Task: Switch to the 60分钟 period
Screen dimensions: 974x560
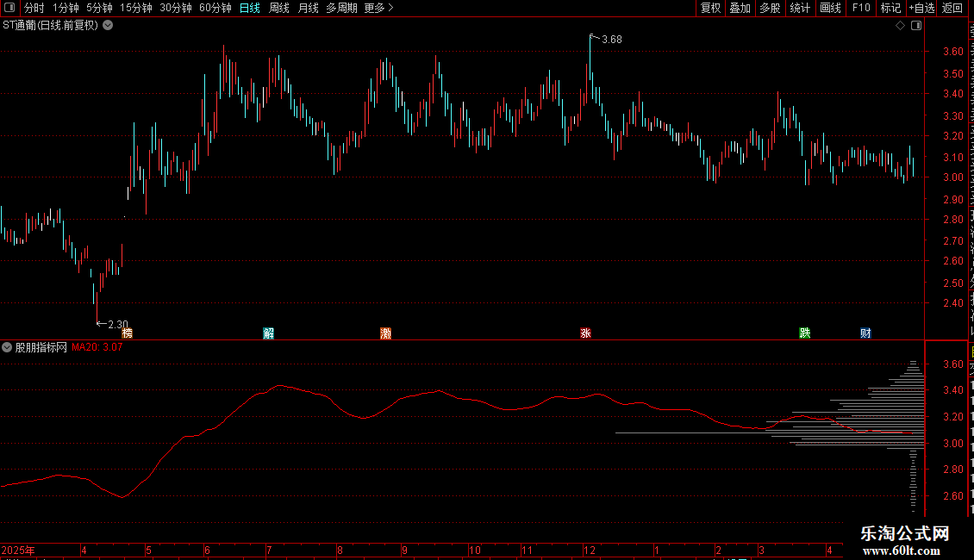Action: click(215, 8)
